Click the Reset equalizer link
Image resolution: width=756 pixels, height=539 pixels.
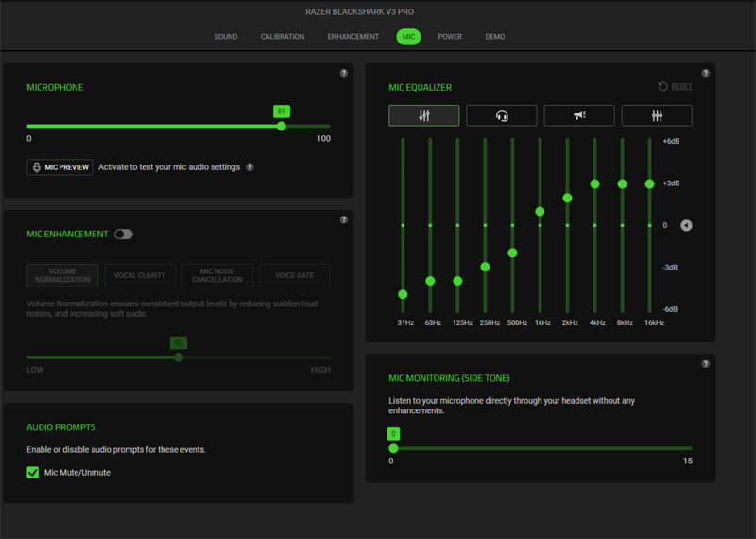pyautogui.click(x=681, y=86)
